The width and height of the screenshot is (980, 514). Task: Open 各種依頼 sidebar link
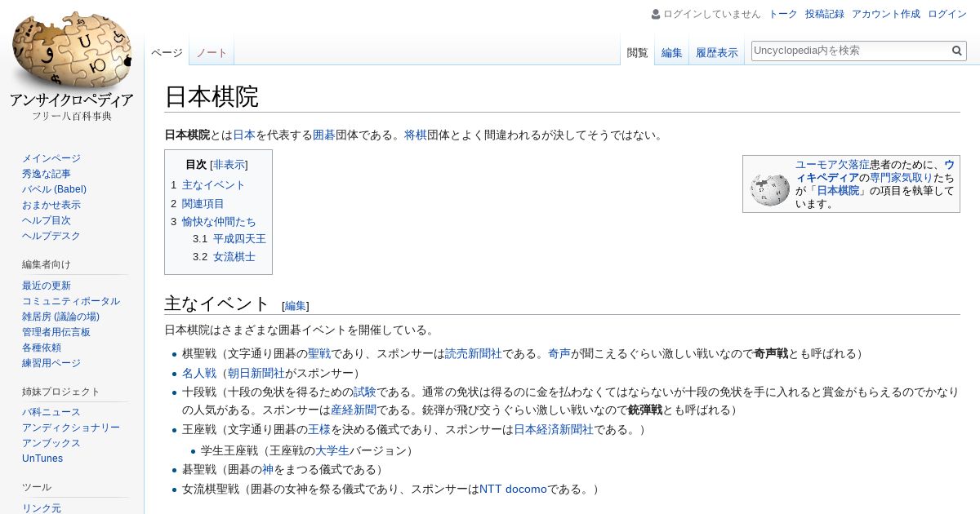tap(42, 348)
